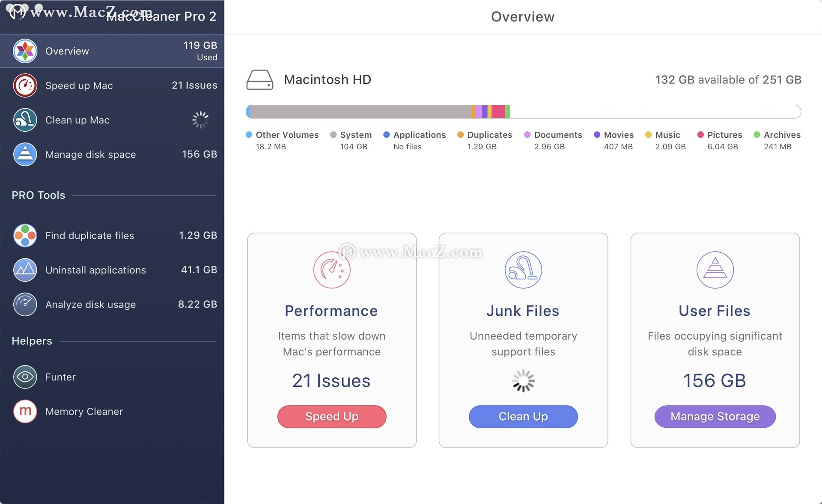Select Speed up Mac in the sidebar
822x504 pixels.
112,85
